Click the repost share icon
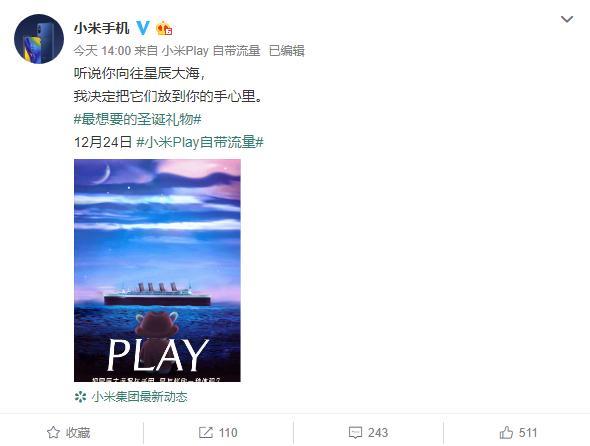This screenshot has width=590, height=446. coord(206,432)
